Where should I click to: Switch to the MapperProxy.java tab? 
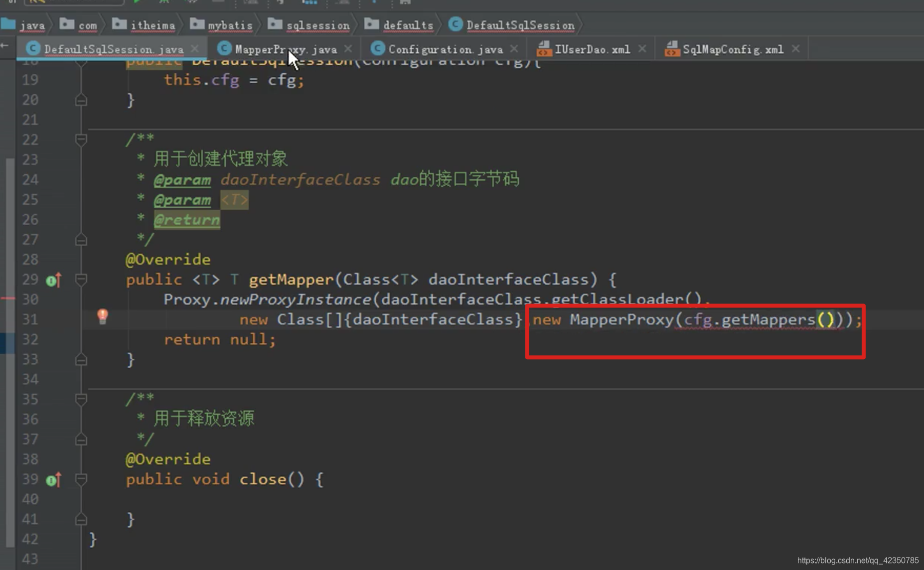pyautogui.click(x=286, y=49)
